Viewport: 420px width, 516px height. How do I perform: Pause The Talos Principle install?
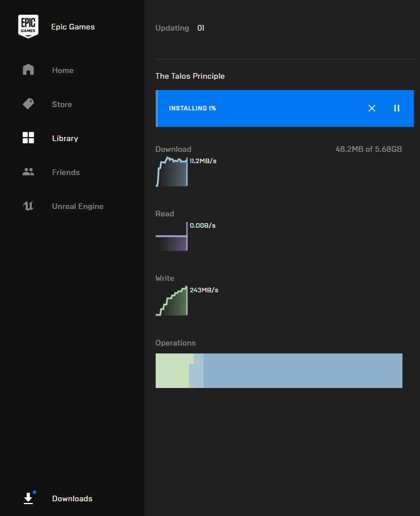[397, 108]
